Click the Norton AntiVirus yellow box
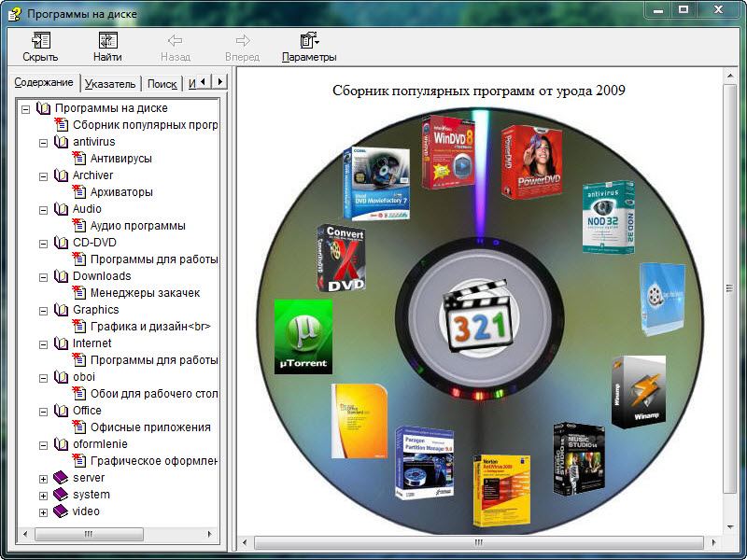 pyautogui.click(x=501, y=491)
